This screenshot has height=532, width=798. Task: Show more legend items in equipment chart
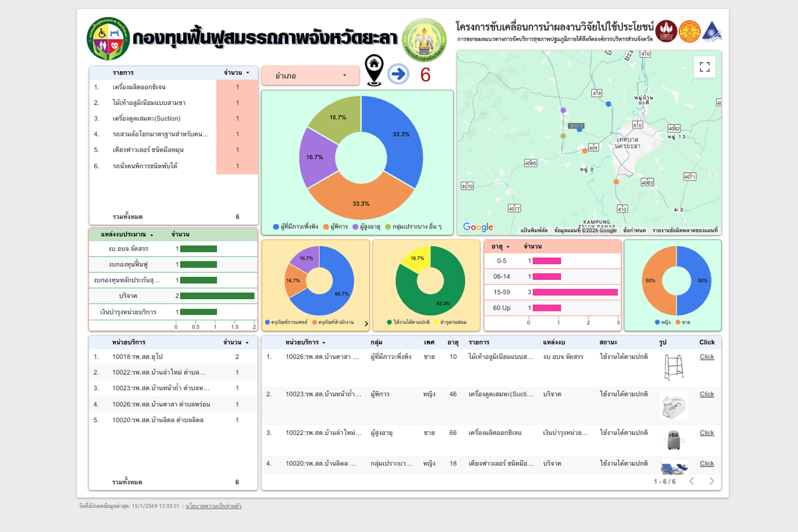(x=366, y=324)
